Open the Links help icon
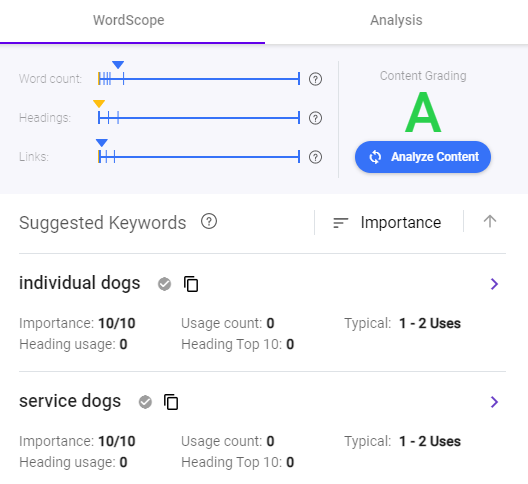Image resolution: width=528 pixels, height=484 pixels. tap(315, 157)
